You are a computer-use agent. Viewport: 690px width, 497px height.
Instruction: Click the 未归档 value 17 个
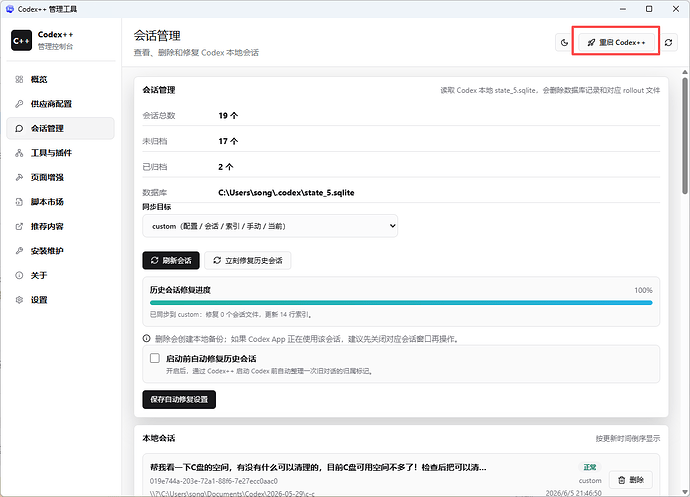coord(228,141)
